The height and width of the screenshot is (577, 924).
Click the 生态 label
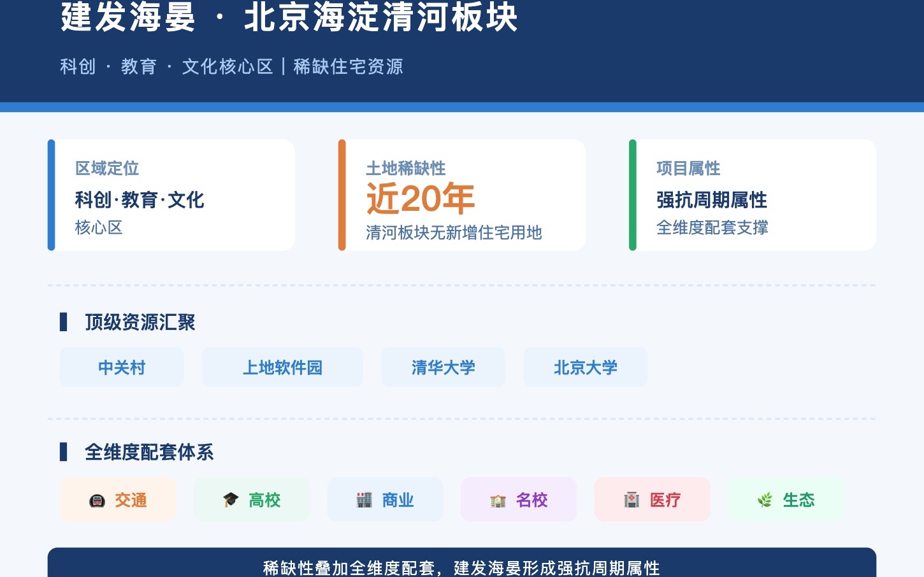(798, 500)
